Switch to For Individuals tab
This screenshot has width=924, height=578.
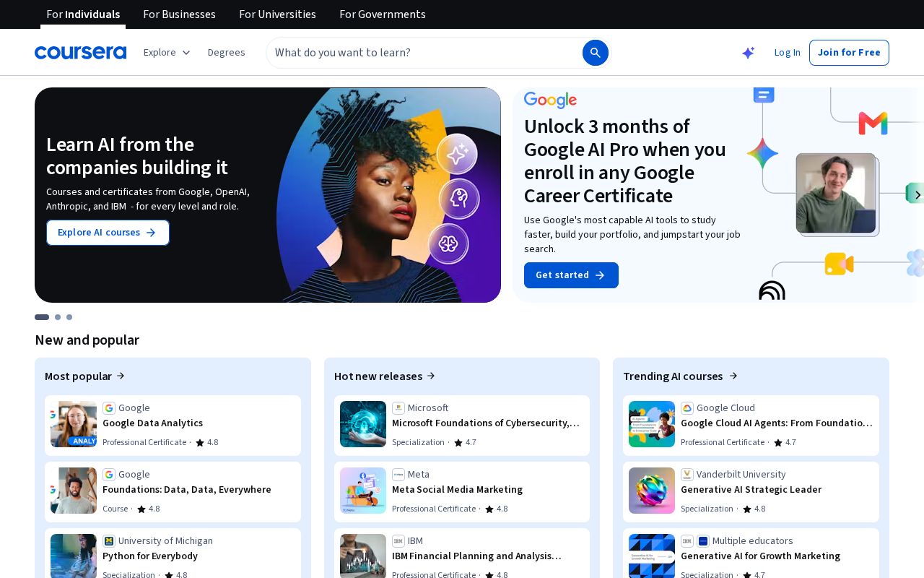(83, 14)
